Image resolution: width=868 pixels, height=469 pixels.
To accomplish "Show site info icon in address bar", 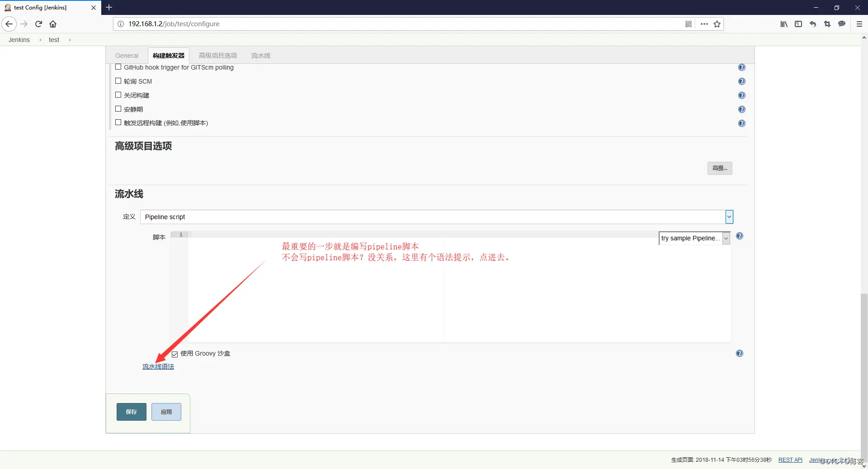I will (121, 24).
